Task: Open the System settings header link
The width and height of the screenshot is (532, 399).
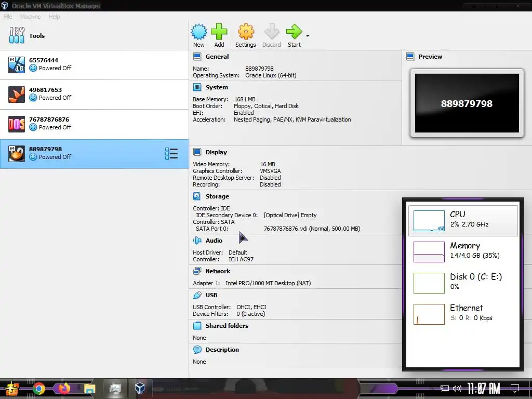Action: 217,87
